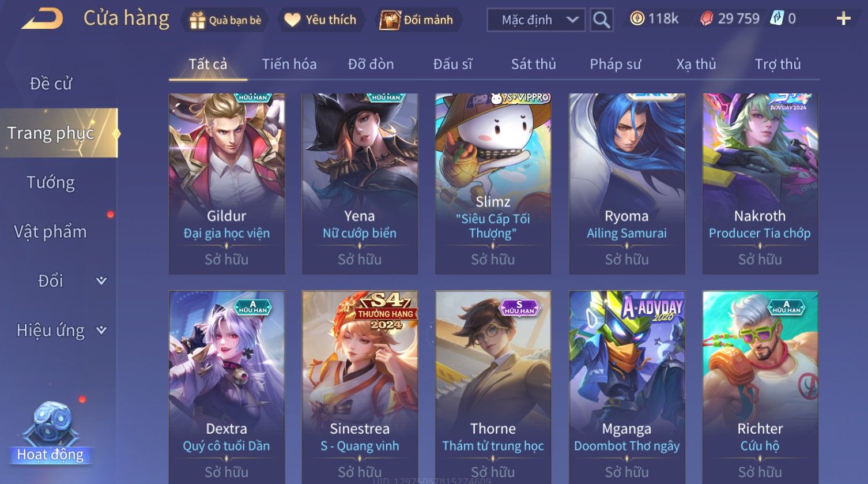Screen dimensions: 868x484
Task: Switch to the Tiến hóa tab
Action: point(289,64)
